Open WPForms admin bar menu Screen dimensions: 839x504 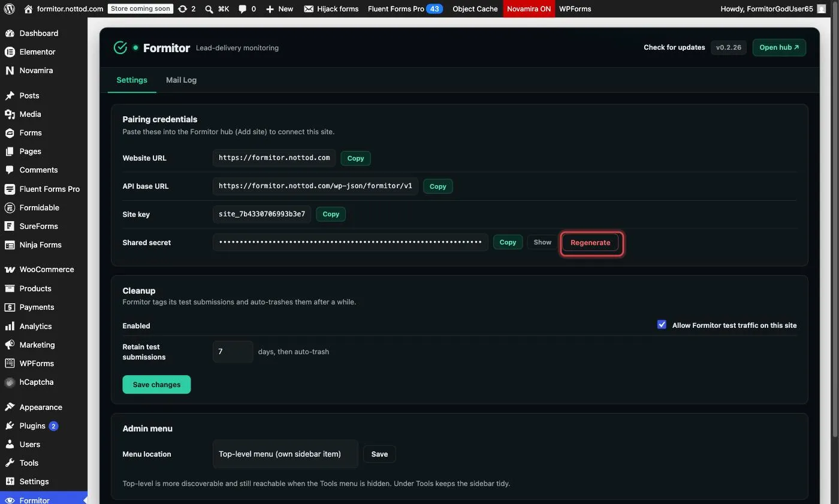(x=575, y=9)
